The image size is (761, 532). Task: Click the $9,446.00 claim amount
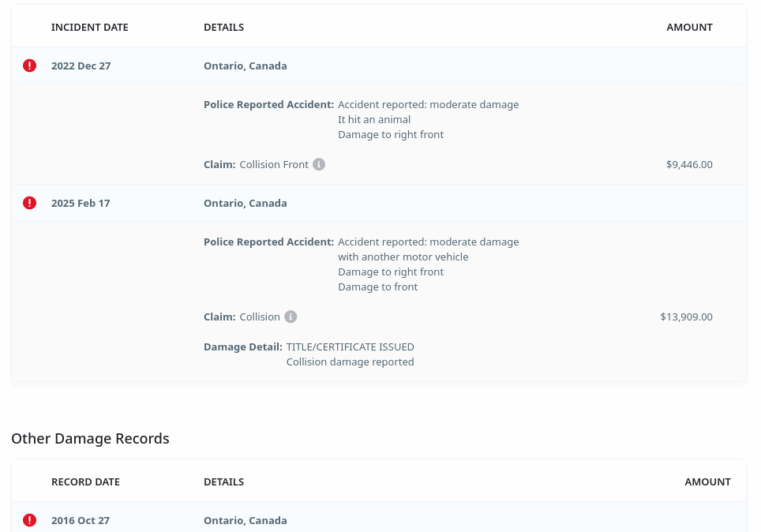click(x=689, y=164)
